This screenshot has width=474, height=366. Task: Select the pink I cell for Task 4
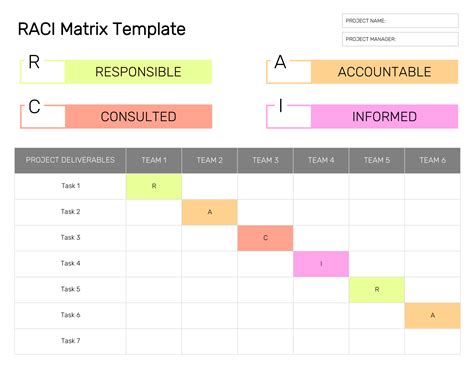point(321,264)
